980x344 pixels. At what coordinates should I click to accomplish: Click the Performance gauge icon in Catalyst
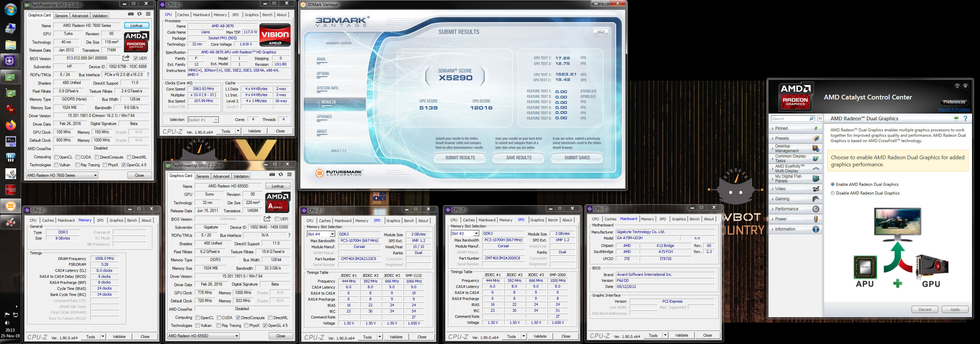pos(816,209)
